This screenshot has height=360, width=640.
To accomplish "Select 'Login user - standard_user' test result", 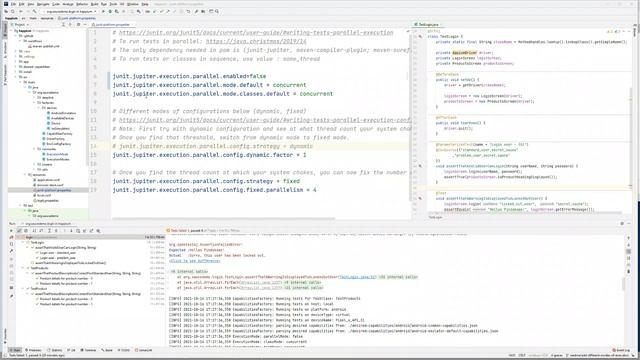I will tap(58, 253).
